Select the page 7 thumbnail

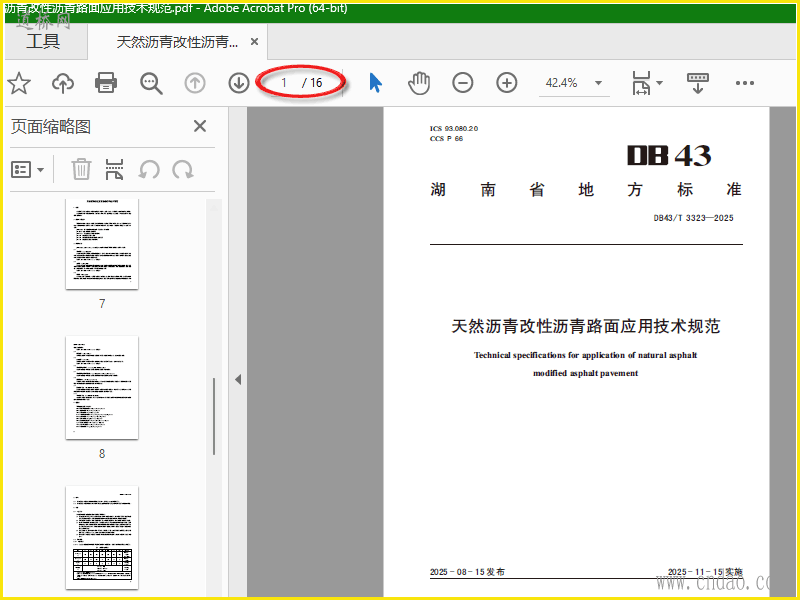[x=102, y=244]
